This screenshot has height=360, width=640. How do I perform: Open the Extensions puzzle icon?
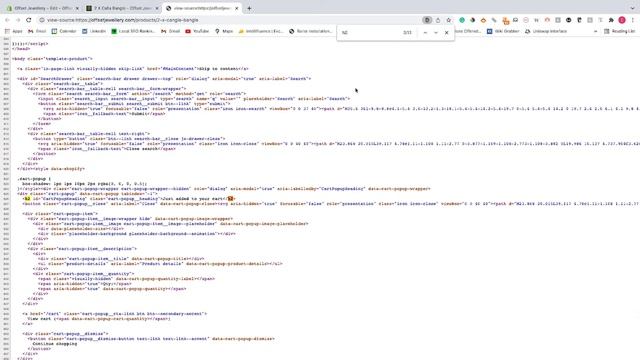[x=611, y=20]
